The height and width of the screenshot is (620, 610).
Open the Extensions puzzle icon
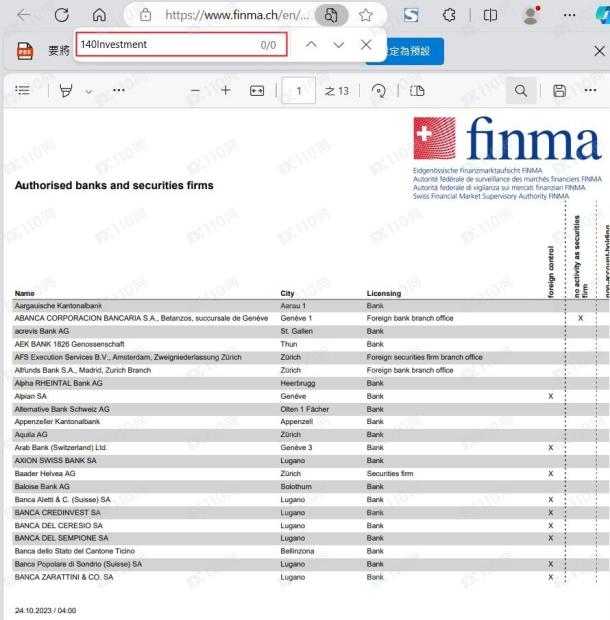point(449,15)
